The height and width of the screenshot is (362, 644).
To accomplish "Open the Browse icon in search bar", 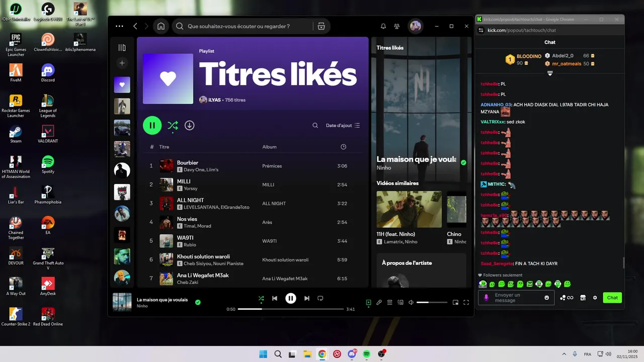I will pyautogui.click(x=321, y=26).
